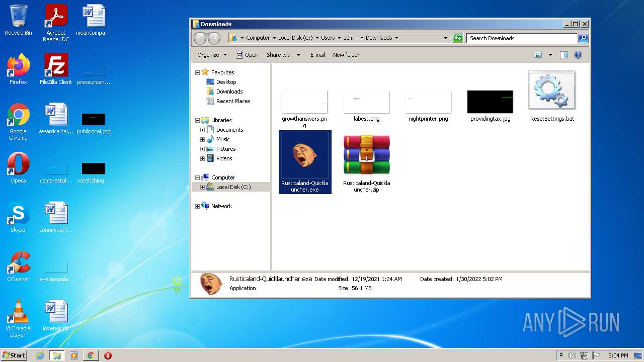Select Desktop under Favorites
Screen dimensions: 644x362
pos(221,82)
